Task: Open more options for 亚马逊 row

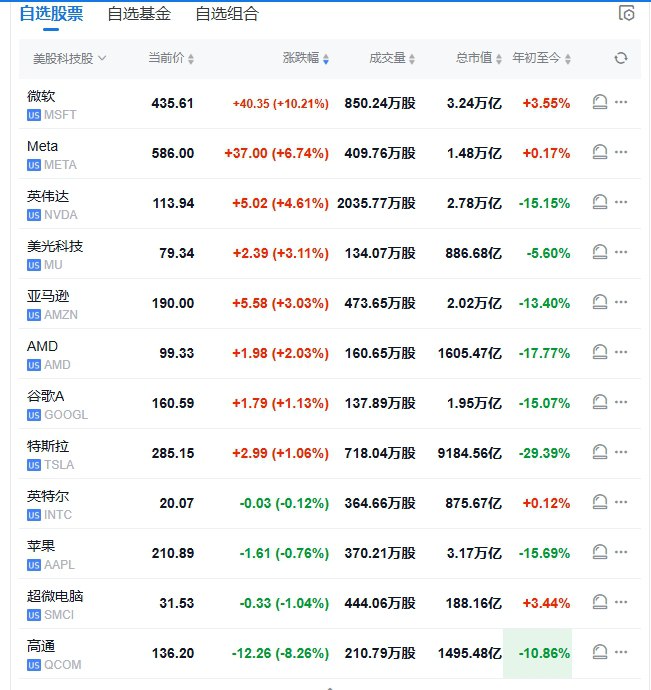Action: click(x=621, y=302)
